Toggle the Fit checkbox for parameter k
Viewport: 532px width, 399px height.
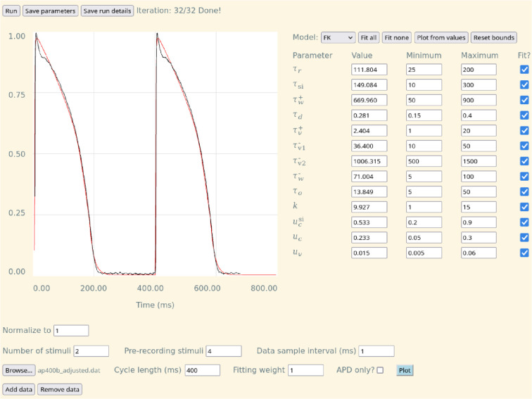pyautogui.click(x=524, y=207)
